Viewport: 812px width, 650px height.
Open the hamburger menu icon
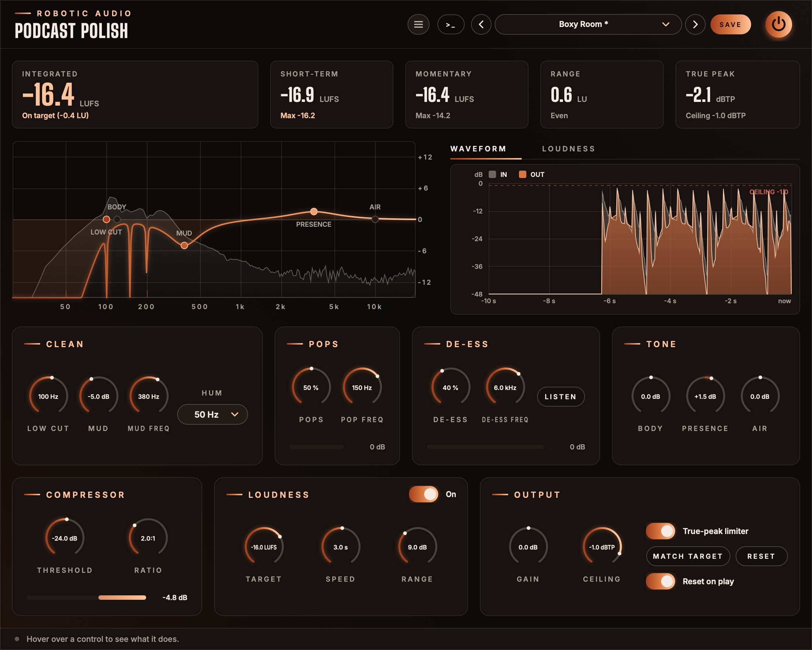pyautogui.click(x=418, y=24)
